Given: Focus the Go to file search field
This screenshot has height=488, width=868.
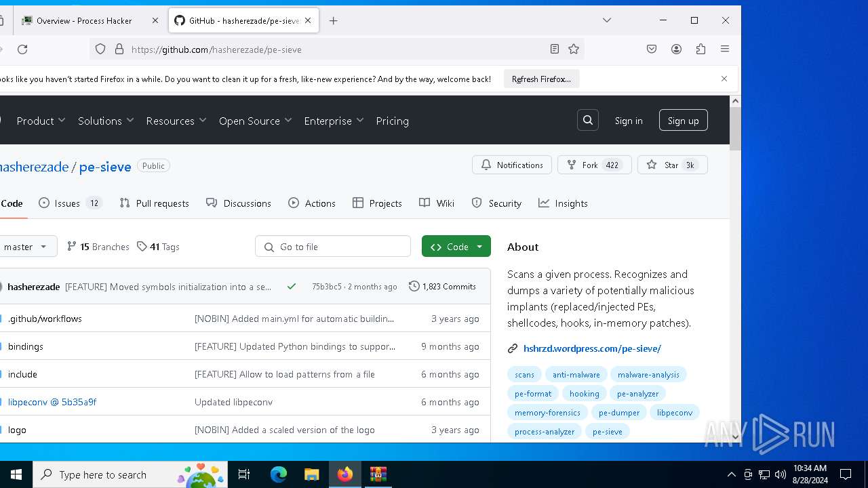Looking at the screenshot, I should coord(333,247).
